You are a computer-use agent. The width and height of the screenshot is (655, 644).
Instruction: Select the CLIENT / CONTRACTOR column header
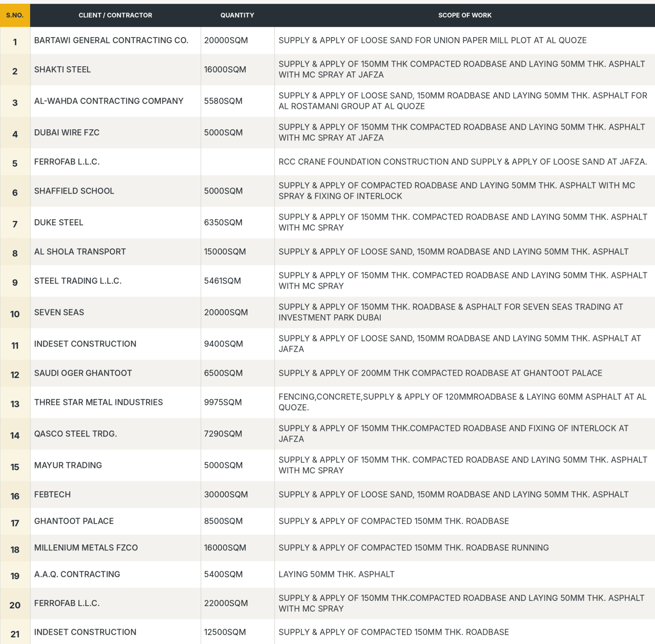tap(115, 15)
